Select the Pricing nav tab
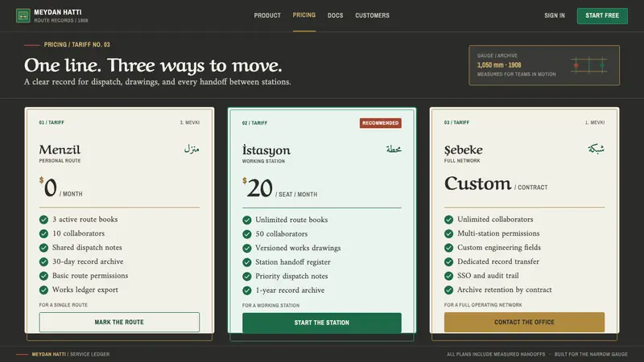644x362 pixels. 304,15
